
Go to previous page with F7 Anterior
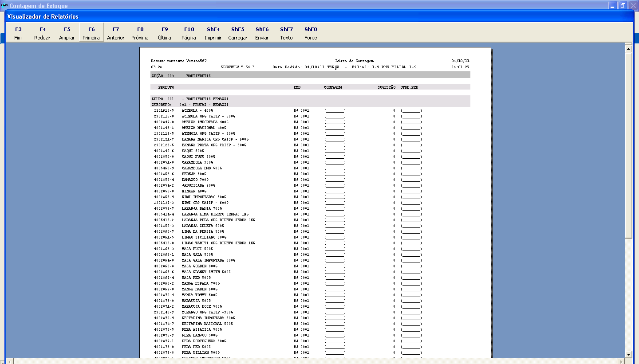click(x=116, y=33)
